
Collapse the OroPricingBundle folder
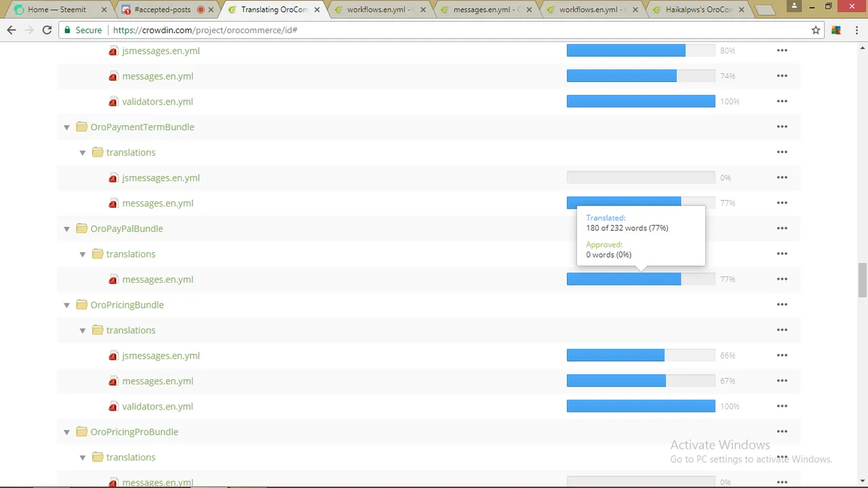coord(66,305)
